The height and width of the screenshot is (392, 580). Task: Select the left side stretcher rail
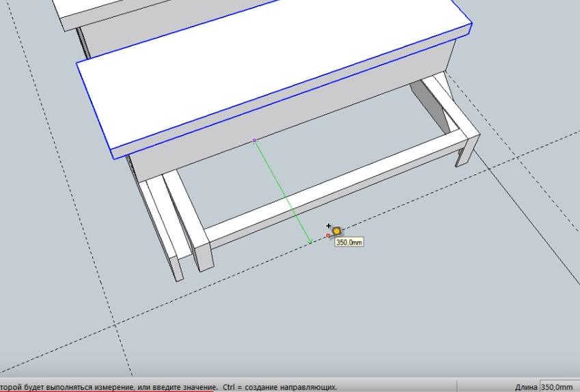coord(179,205)
